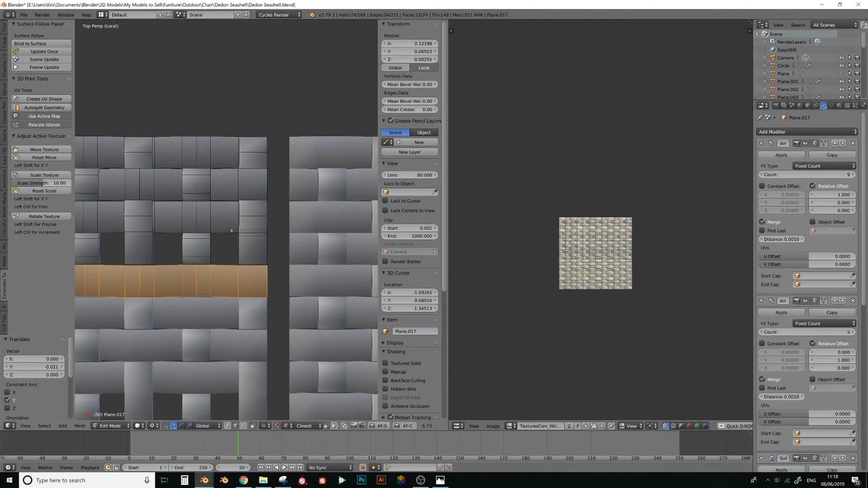Screen dimensions: 868x488
Task: Toggle visibility eye for Plane.001 in outliner
Action: (841, 81)
